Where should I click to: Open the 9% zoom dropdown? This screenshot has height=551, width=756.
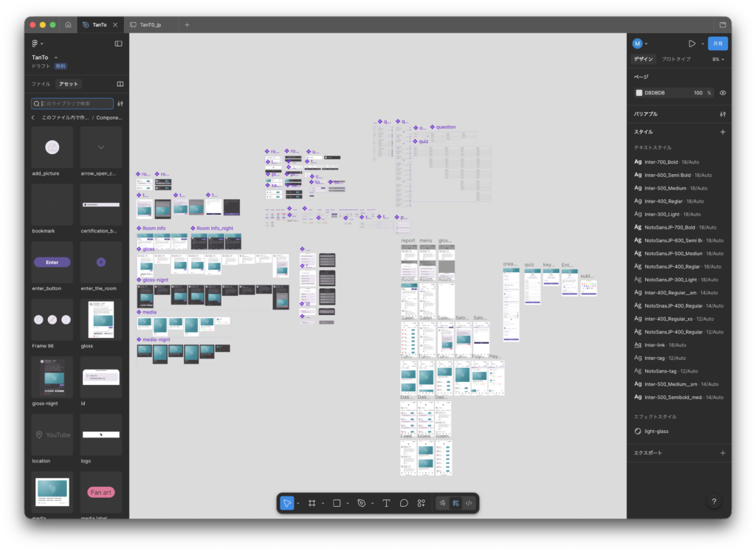pos(718,59)
